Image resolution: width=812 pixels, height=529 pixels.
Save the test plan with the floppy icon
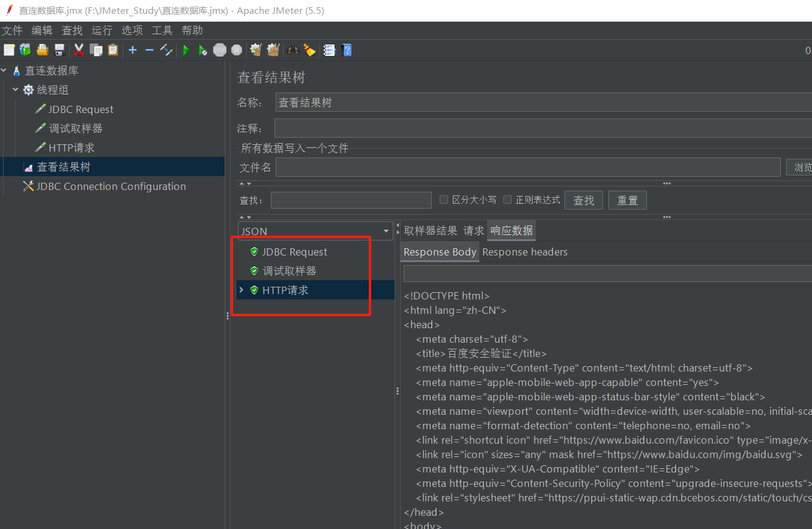(59, 50)
